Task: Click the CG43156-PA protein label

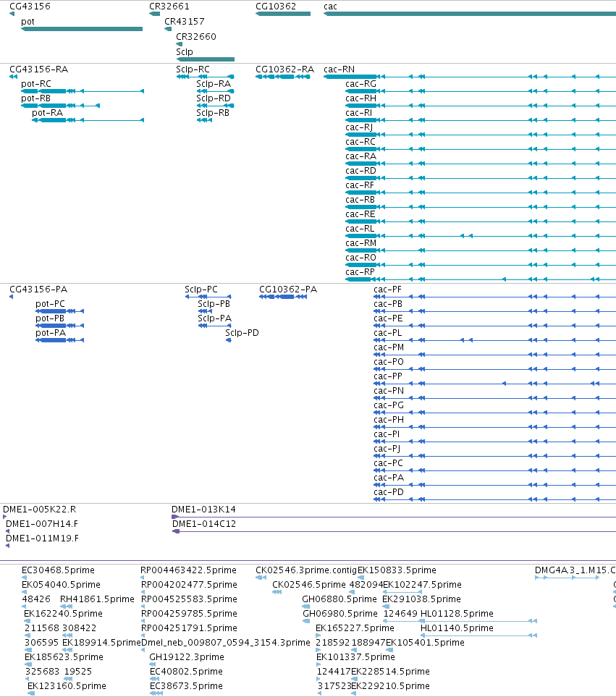Action: point(38,290)
